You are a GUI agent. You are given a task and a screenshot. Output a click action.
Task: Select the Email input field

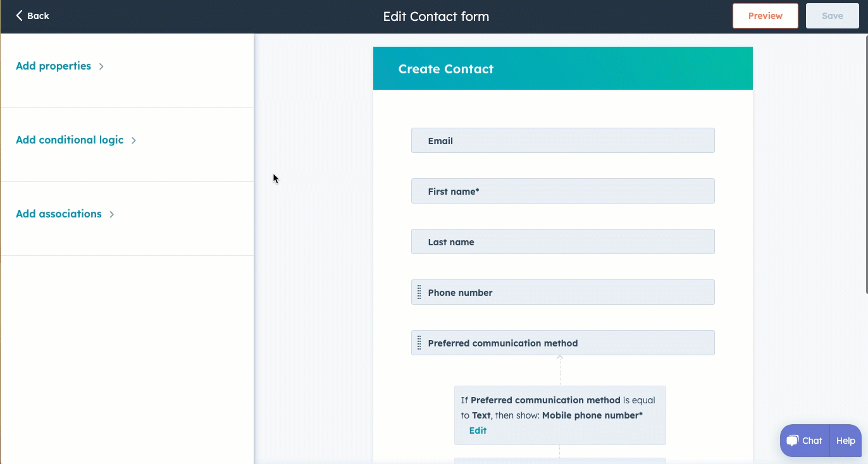click(562, 140)
